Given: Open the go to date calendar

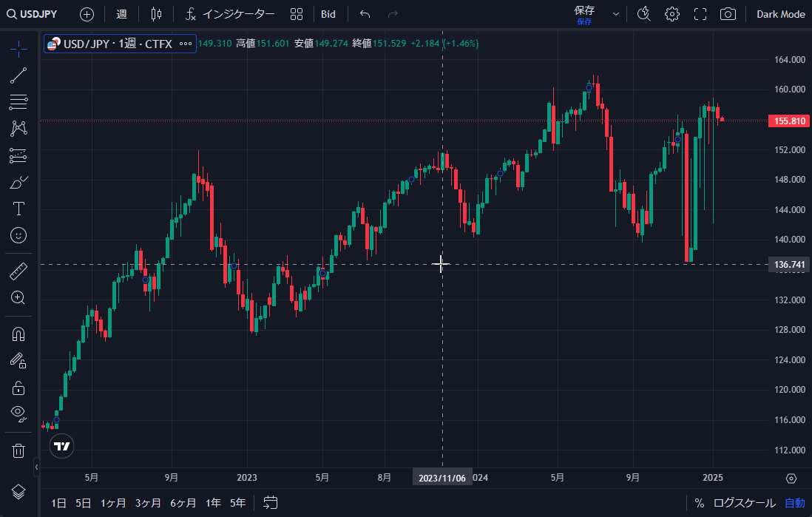Looking at the screenshot, I should click(271, 502).
